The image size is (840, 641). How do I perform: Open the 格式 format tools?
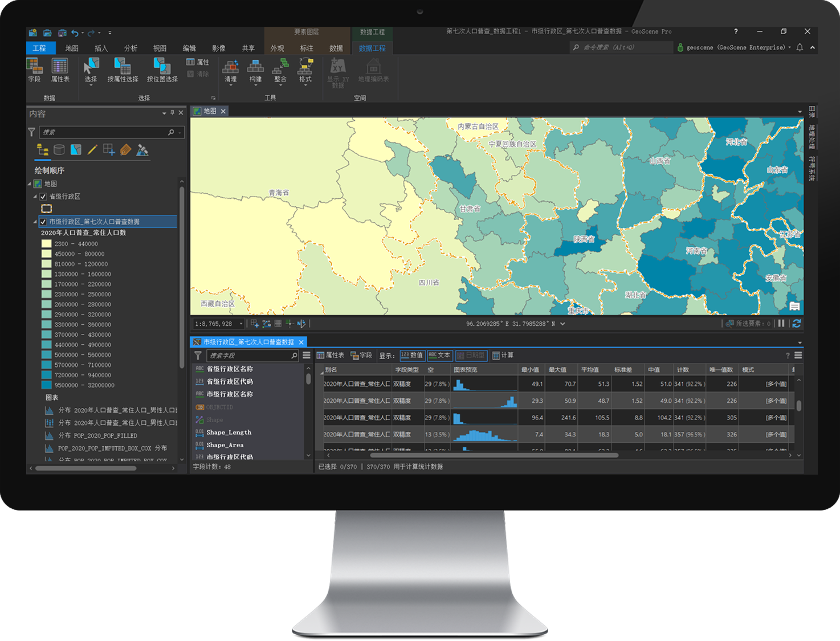(305, 71)
